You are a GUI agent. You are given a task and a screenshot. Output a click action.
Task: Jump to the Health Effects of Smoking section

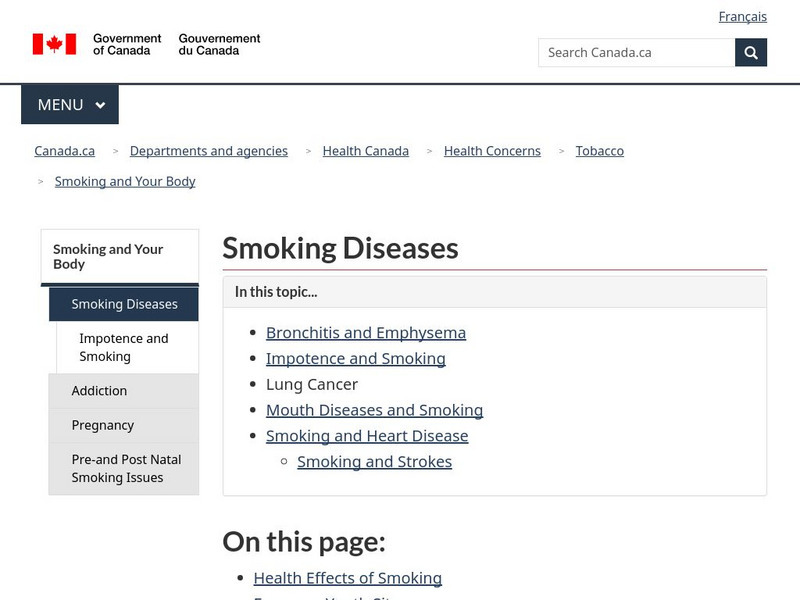[347, 577]
